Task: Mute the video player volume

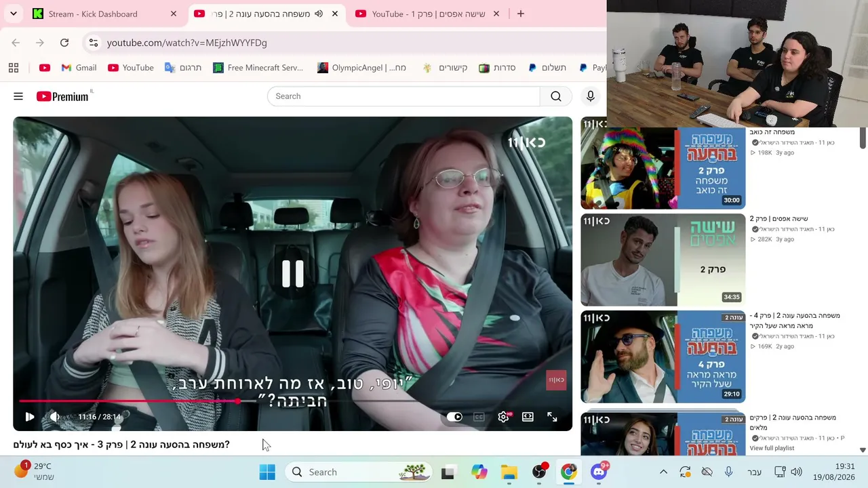Action: [55, 417]
